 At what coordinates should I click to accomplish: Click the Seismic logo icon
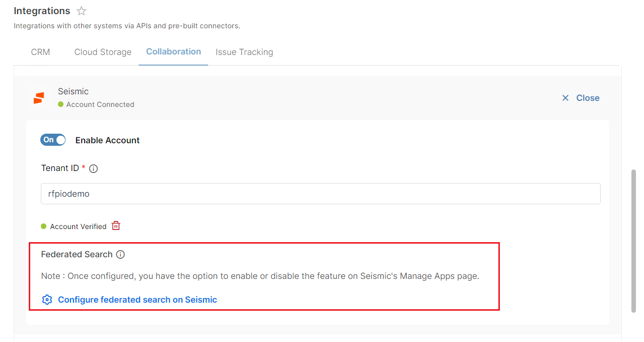(39, 98)
